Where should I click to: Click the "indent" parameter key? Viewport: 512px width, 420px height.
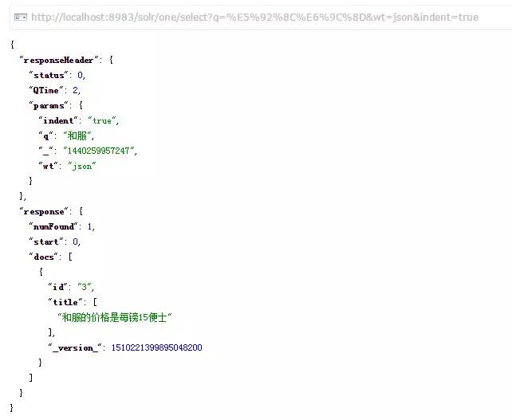click(58, 121)
